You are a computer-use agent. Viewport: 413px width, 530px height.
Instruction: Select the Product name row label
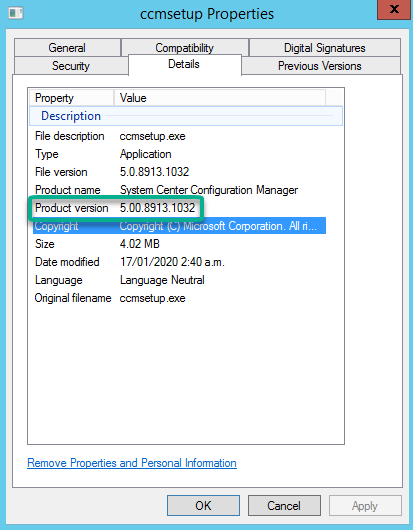[x=68, y=190]
